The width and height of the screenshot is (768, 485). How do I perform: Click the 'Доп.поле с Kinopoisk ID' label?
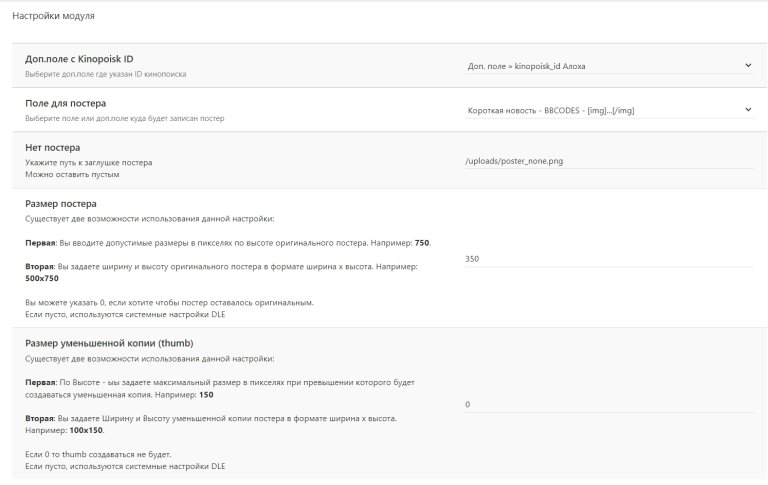click(x=79, y=59)
